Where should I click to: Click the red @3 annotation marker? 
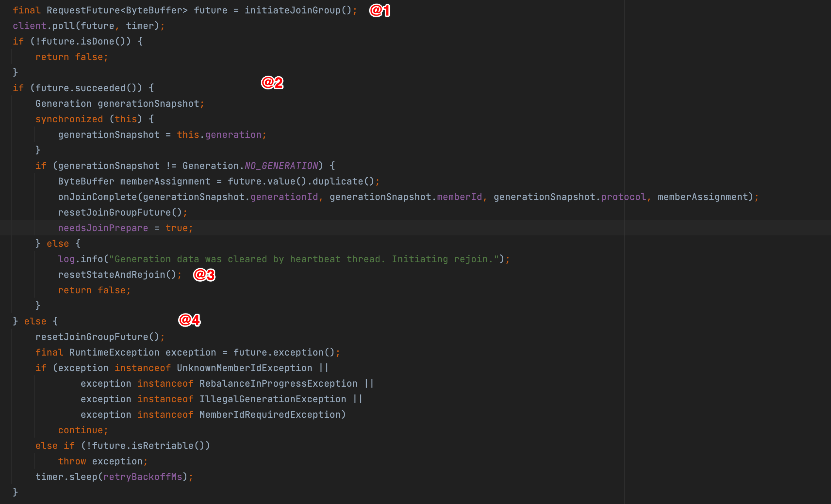tap(204, 275)
